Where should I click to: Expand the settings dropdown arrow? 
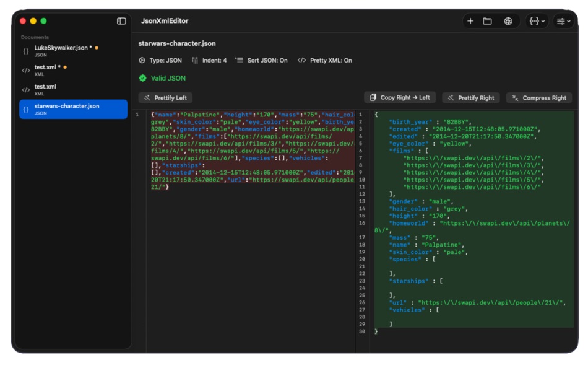tap(570, 20)
